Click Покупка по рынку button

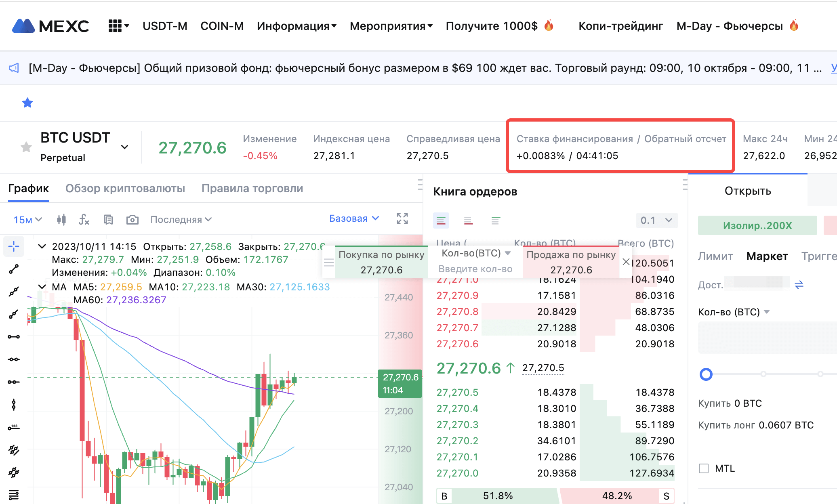tap(381, 262)
